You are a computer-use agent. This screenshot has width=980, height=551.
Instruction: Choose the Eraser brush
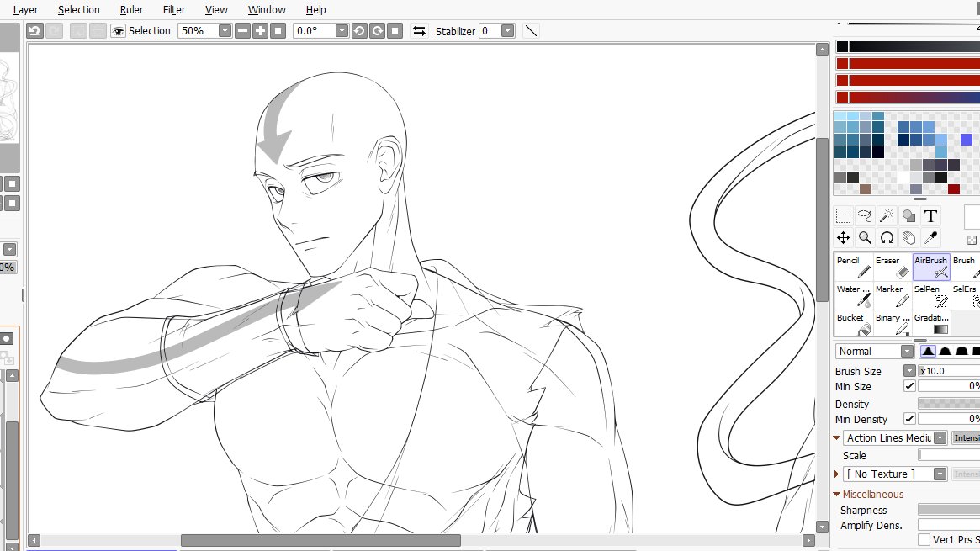pyautogui.click(x=893, y=267)
